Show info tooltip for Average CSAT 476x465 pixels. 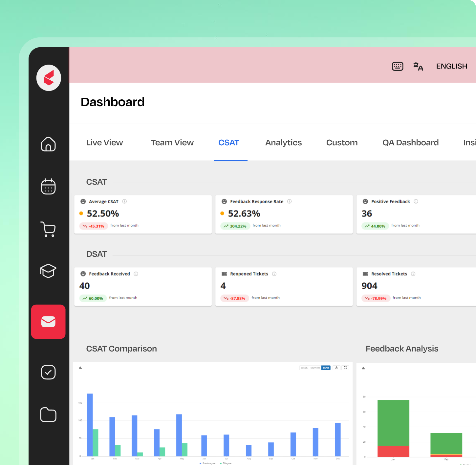[x=124, y=201]
